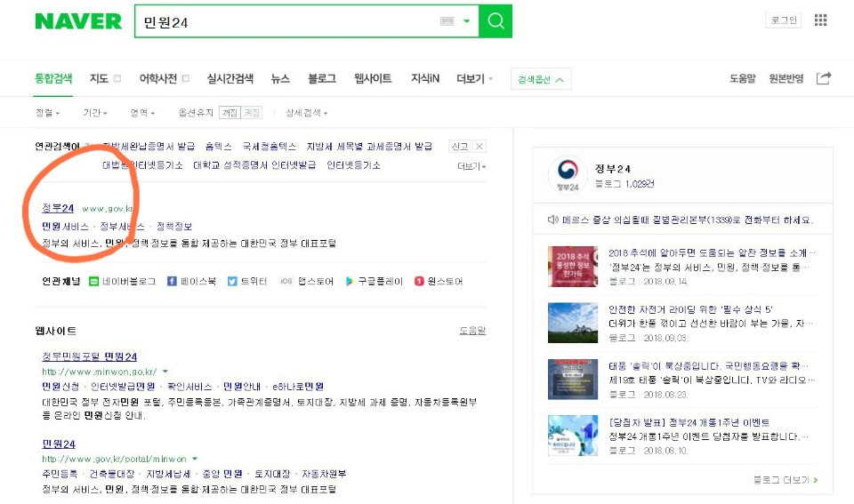Open the on-screen keyboard icon in search box
Image resolution: width=854 pixels, height=504 pixels.
click(x=447, y=21)
